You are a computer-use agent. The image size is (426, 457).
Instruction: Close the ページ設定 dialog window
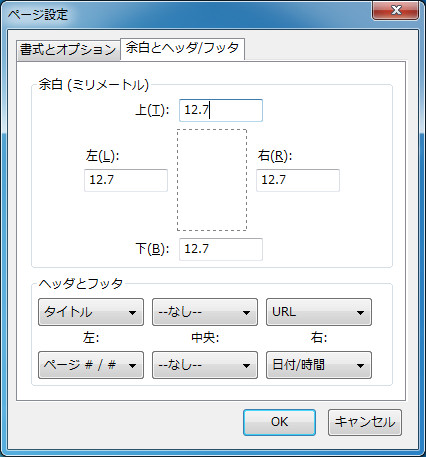pos(396,10)
